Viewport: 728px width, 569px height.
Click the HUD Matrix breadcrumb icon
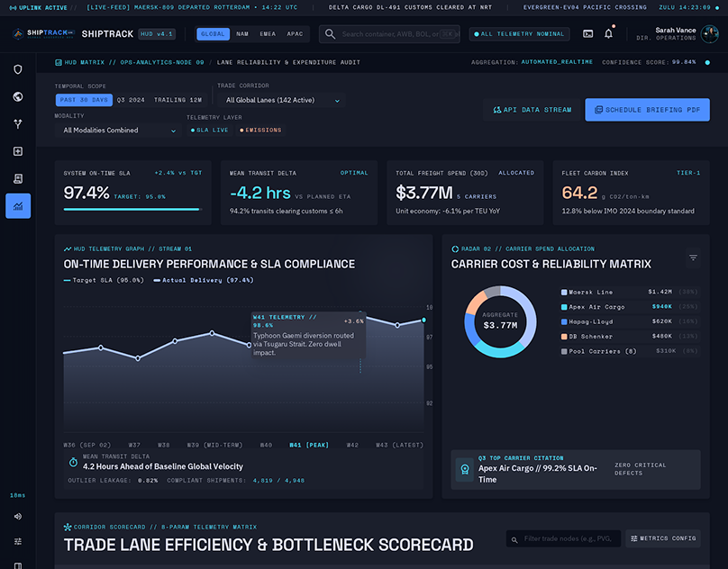coord(59,62)
